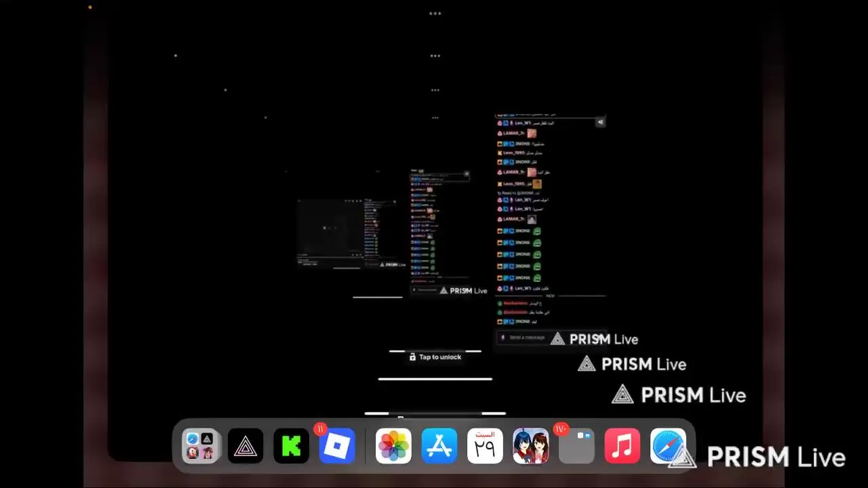Tap the speaker icon atop the chat
This screenshot has width=868, height=488.
tap(600, 123)
